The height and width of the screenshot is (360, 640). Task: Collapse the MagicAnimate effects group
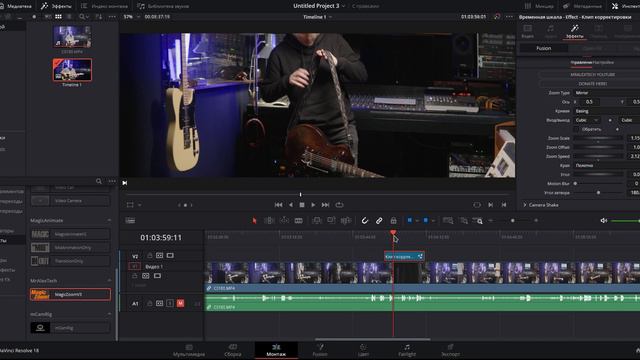109,220
